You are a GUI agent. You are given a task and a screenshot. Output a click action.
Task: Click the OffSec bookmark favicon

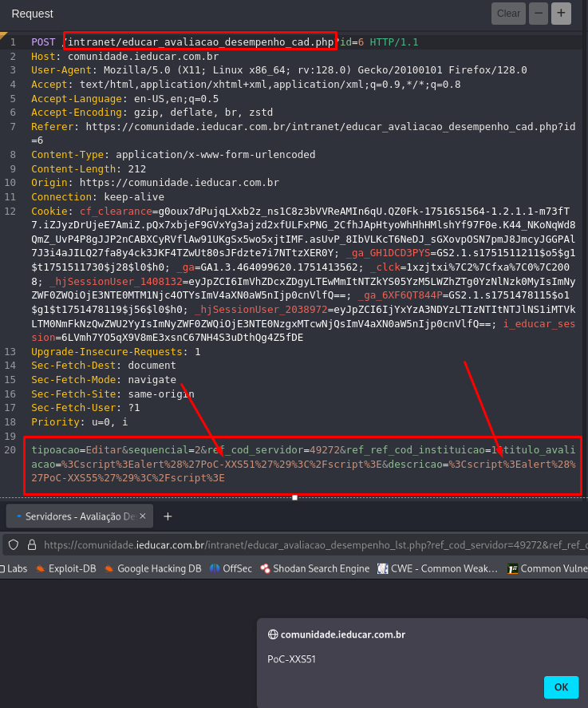[x=215, y=568]
